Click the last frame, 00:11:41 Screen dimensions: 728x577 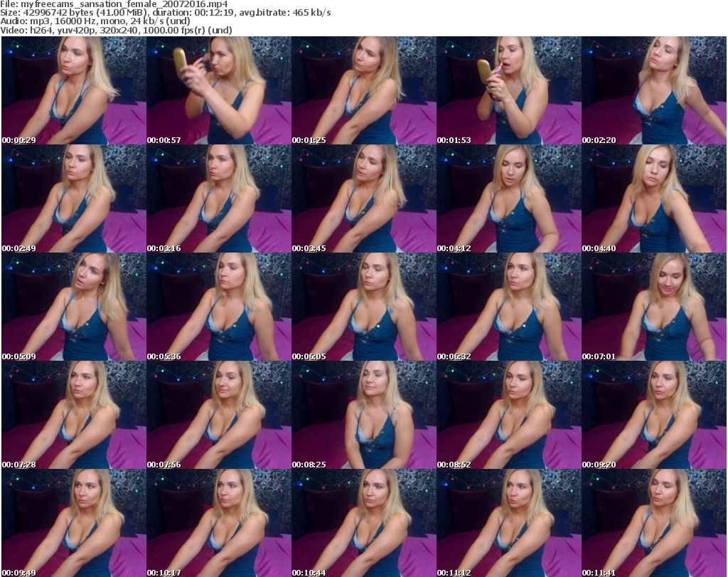pos(654,523)
